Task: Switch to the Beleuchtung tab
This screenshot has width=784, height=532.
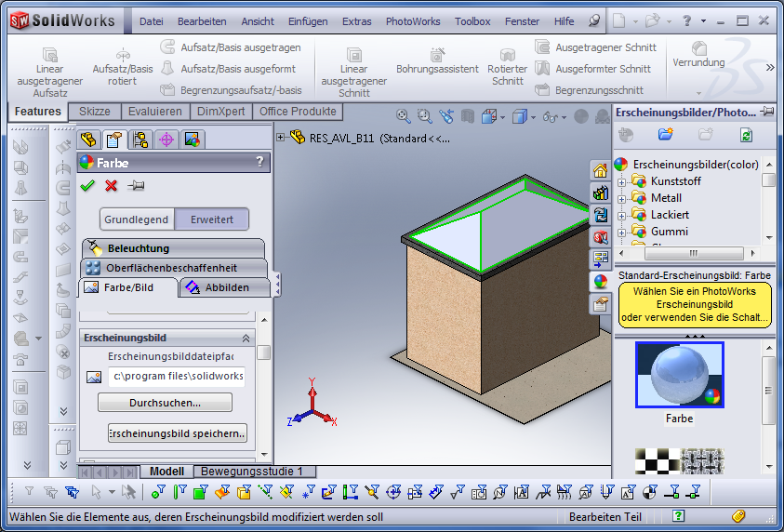Action: pyautogui.click(x=138, y=249)
